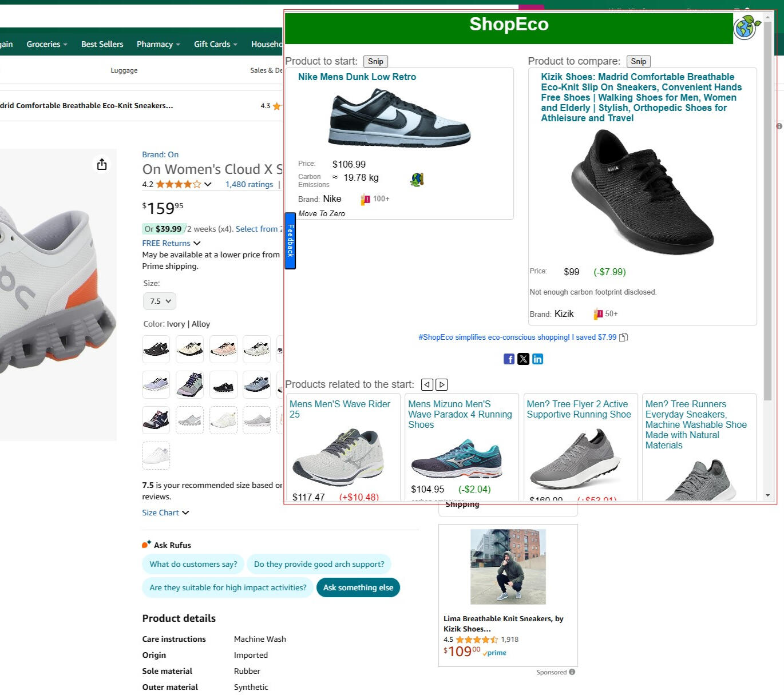Expand FREE Returns details
This screenshot has height=695, width=784.
pos(171,243)
